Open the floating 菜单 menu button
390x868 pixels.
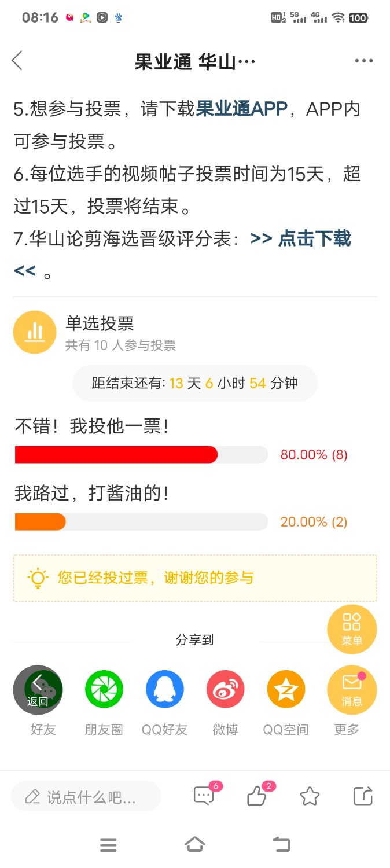click(352, 629)
